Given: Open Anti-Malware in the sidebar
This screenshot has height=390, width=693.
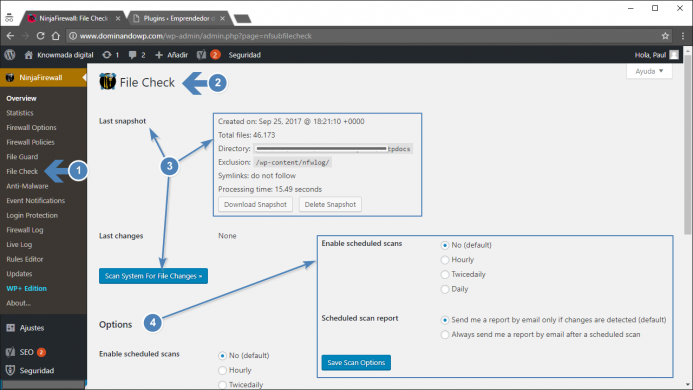Looking at the screenshot, I should coord(27,186).
